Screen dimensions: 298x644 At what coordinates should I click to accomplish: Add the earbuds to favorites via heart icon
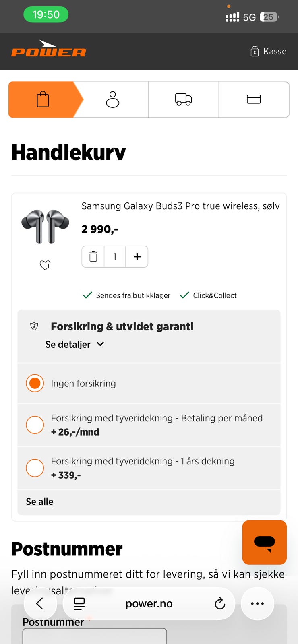(x=45, y=265)
